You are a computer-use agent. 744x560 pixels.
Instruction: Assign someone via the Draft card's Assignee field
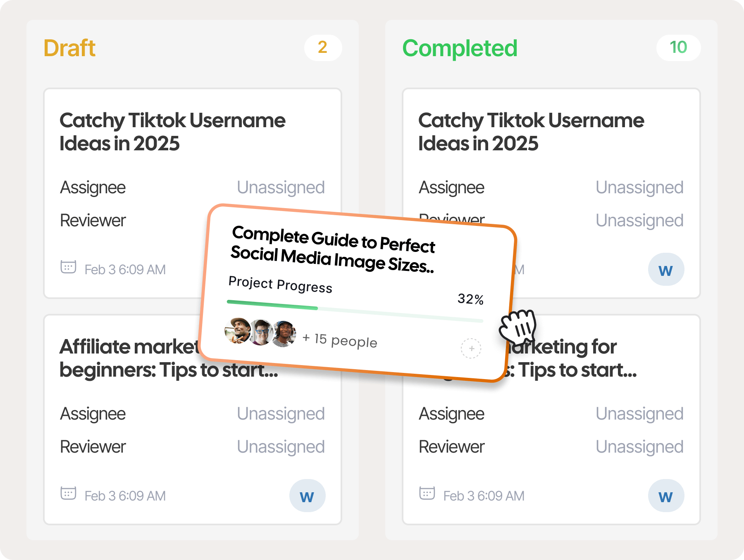281,187
